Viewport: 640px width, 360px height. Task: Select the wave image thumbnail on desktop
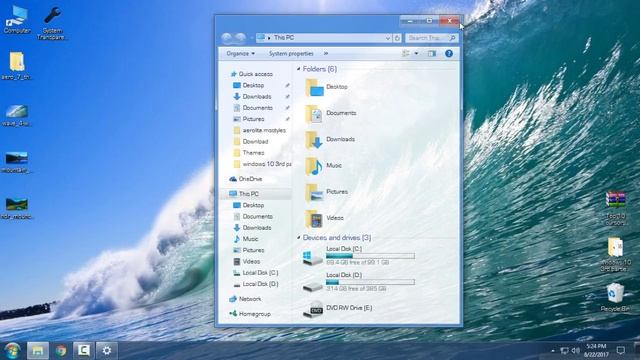17,116
